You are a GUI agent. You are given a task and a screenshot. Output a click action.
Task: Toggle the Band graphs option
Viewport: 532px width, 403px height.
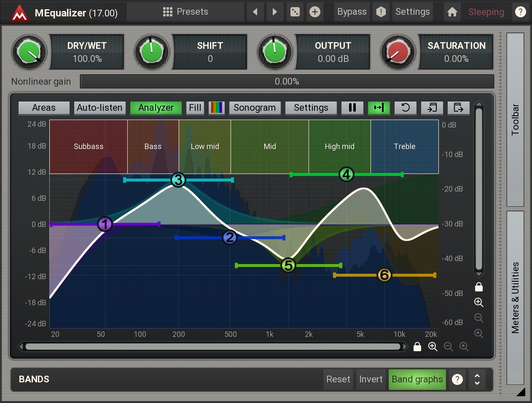tap(417, 379)
